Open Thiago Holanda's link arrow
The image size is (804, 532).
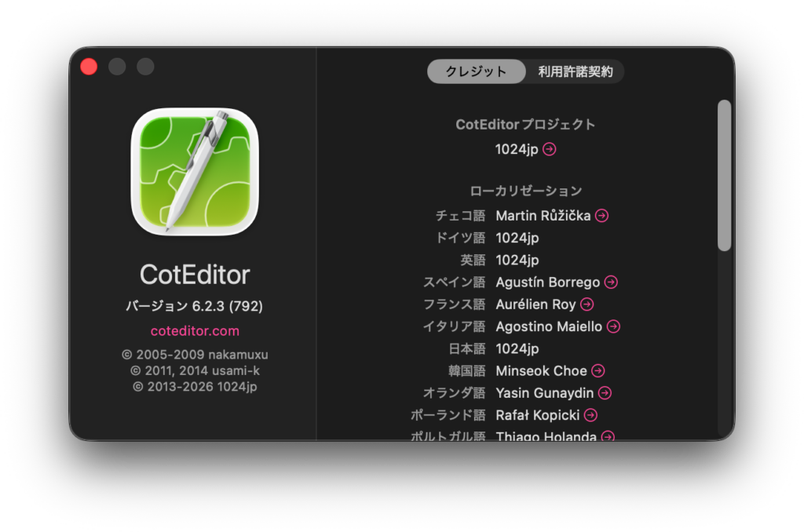pos(607,435)
